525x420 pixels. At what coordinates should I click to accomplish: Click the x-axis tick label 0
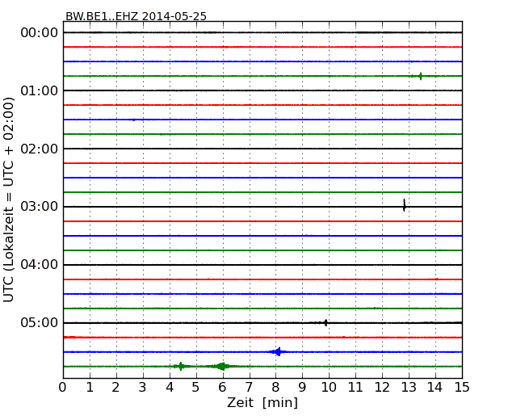tap(63, 388)
